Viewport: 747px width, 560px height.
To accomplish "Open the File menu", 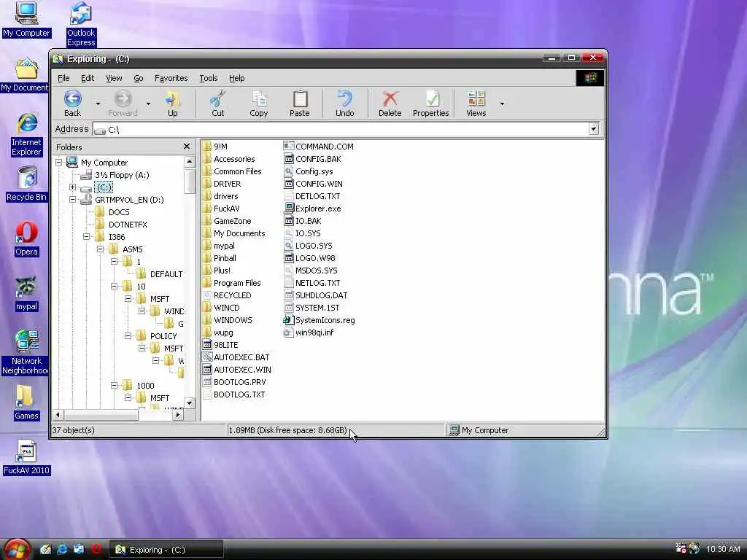I will pos(63,78).
